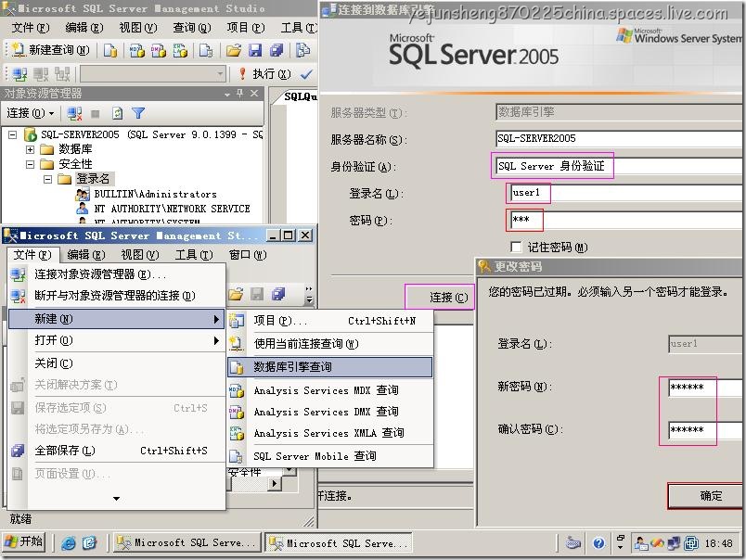The height and width of the screenshot is (560, 746).
Task: Choose Query with Current Connection (使用当前连接查询)
Action: pos(330,344)
